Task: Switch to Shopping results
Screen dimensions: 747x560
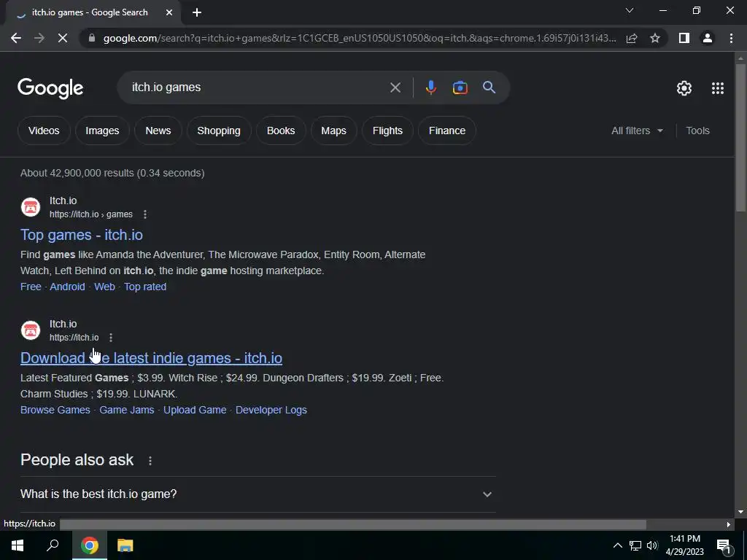Action: (x=219, y=131)
